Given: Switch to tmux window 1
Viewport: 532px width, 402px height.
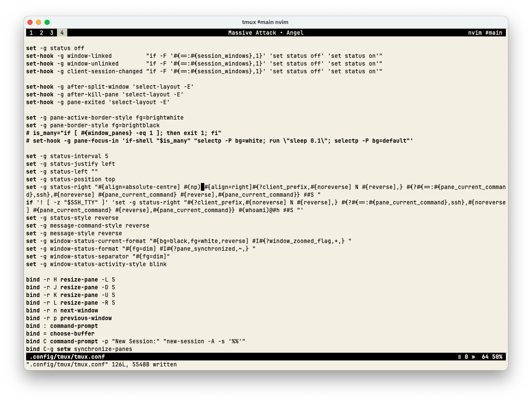Looking at the screenshot, I should tap(31, 33).
